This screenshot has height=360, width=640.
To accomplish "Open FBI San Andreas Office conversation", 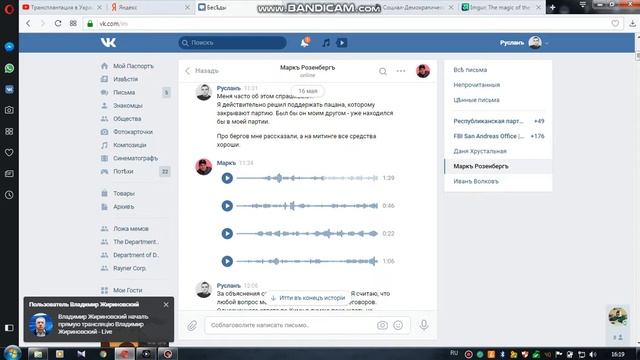I will (x=498, y=136).
